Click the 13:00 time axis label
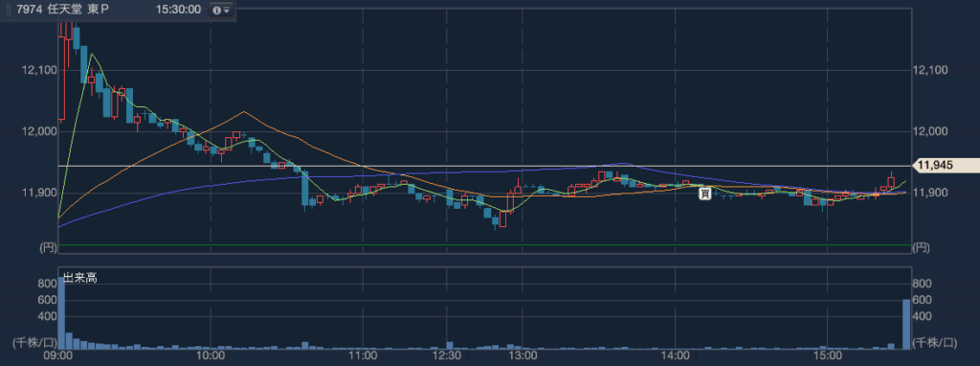980x366 pixels. 523,356
